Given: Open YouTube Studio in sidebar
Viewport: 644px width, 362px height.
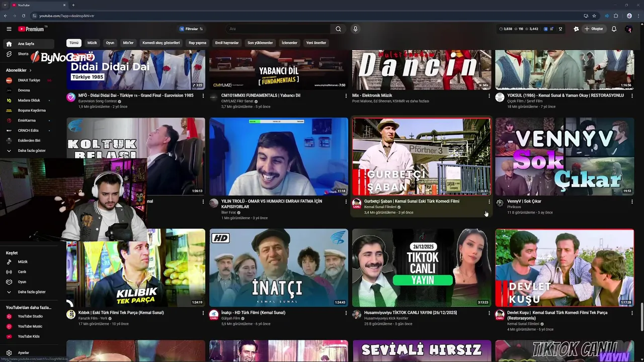Looking at the screenshot, I should (30, 316).
